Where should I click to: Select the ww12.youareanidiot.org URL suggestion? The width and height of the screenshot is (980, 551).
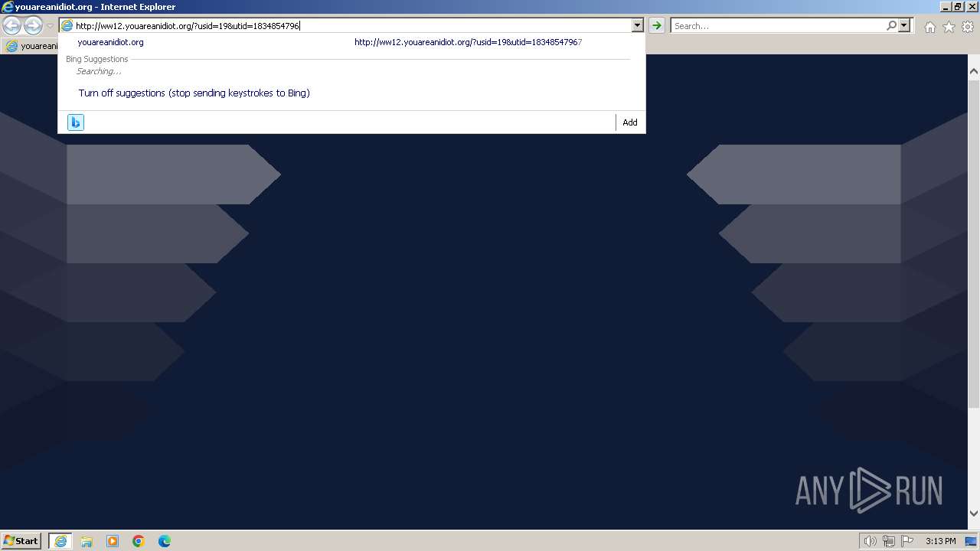[468, 42]
